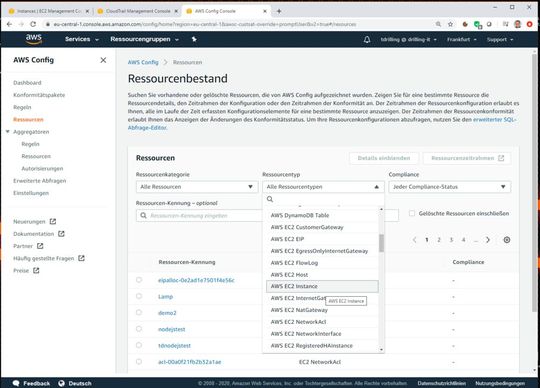Click the browser address bar
Screen dimensions: 540x388
(x=238, y=24)
